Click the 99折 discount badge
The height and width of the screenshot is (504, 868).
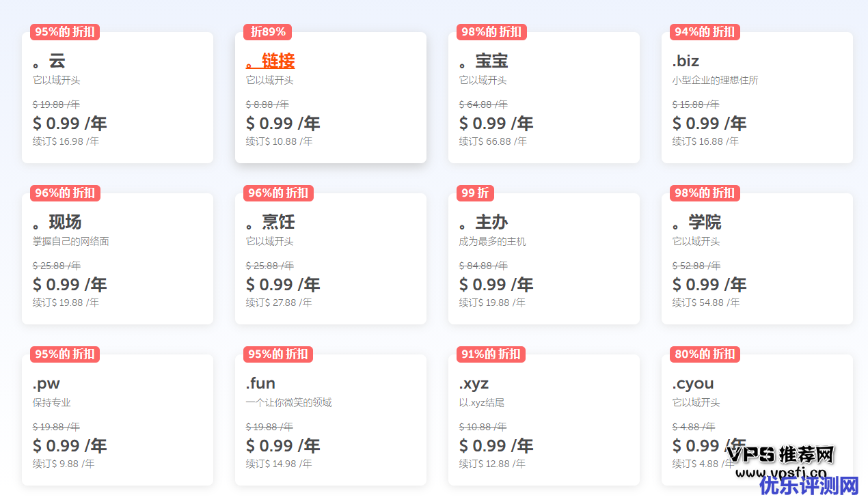point(475,193)
